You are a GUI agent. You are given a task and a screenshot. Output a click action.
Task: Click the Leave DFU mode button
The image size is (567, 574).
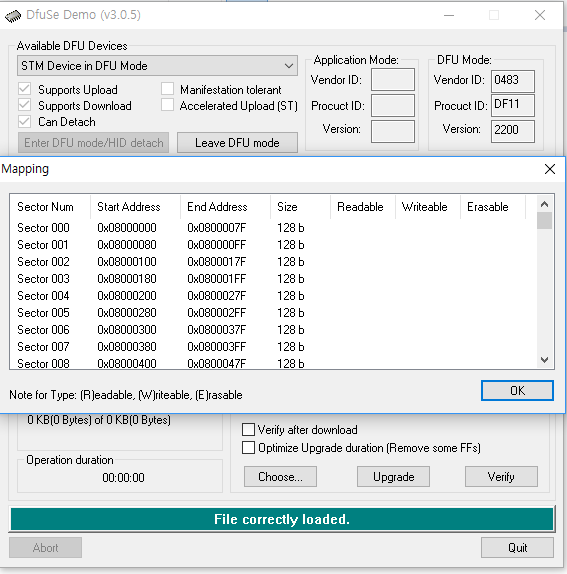coord(237,143)
